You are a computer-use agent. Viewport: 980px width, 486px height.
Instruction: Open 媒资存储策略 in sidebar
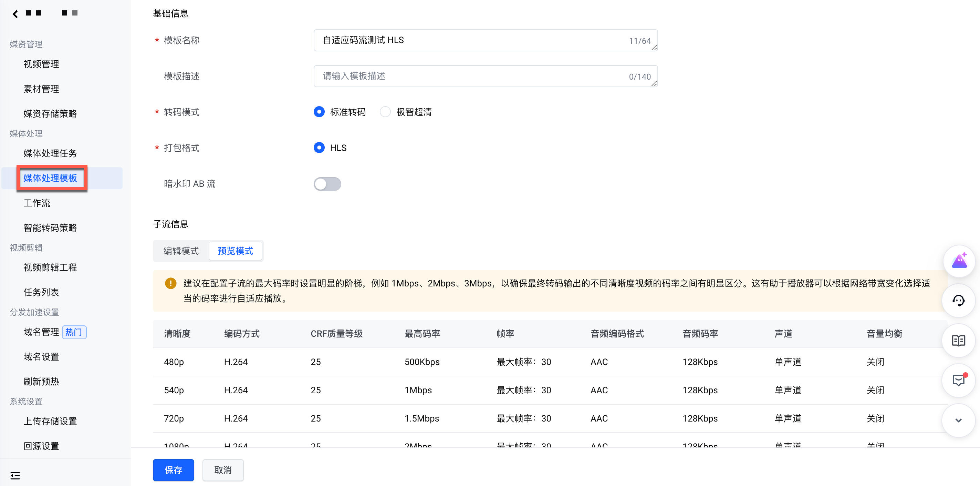click(50, 113)
